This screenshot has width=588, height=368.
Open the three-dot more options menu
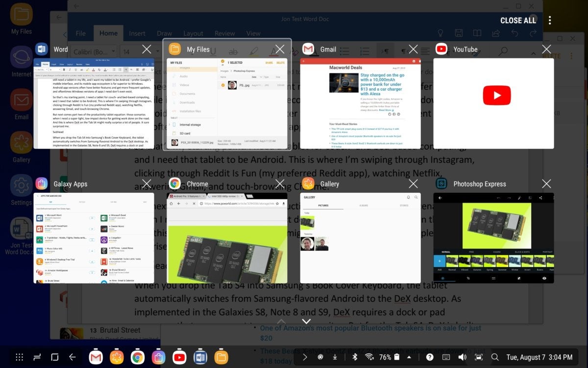pos(550,20)
